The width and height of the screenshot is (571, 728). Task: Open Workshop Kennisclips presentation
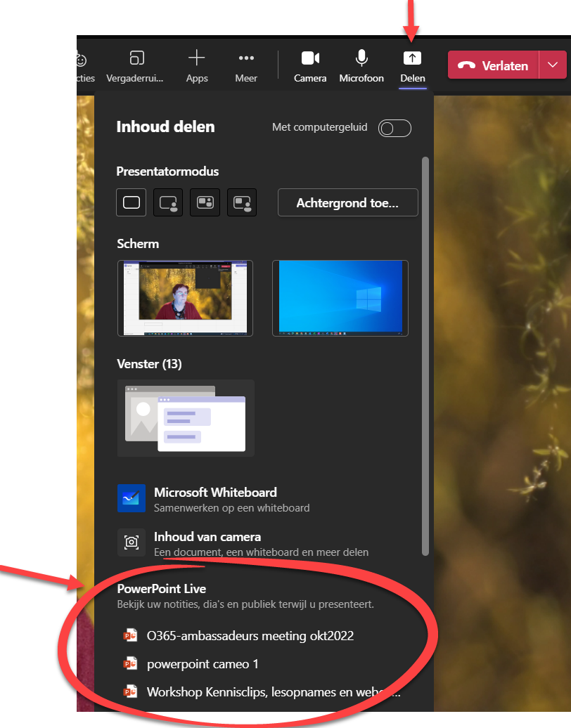pos(274,691)
